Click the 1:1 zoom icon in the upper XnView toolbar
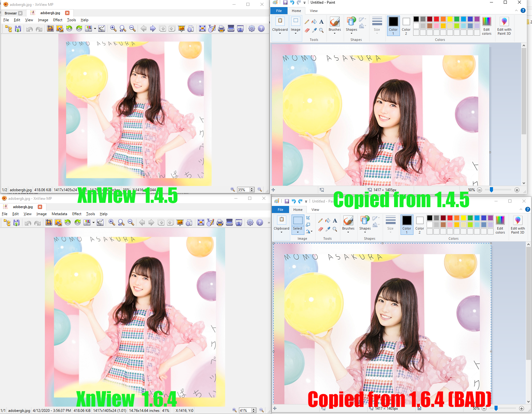The image size is (532, 414). [123, 29]
